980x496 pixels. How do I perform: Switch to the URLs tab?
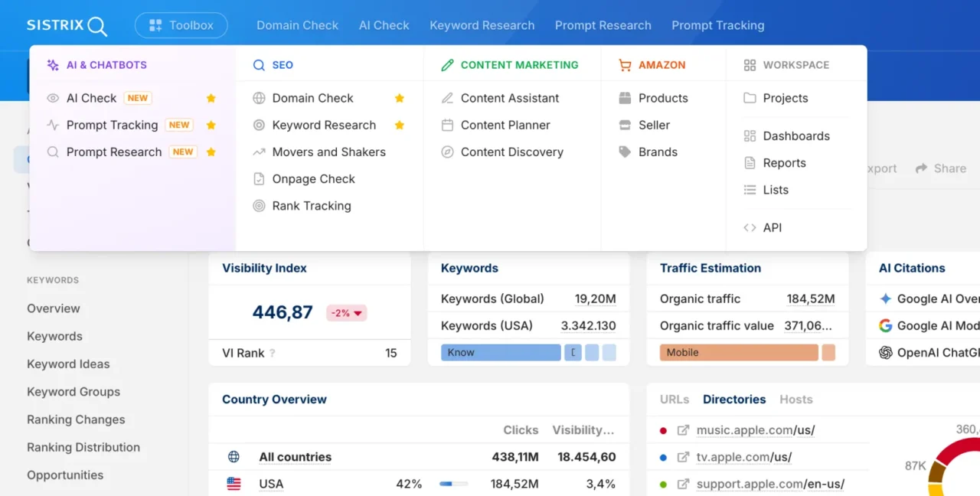coord(675,399)
